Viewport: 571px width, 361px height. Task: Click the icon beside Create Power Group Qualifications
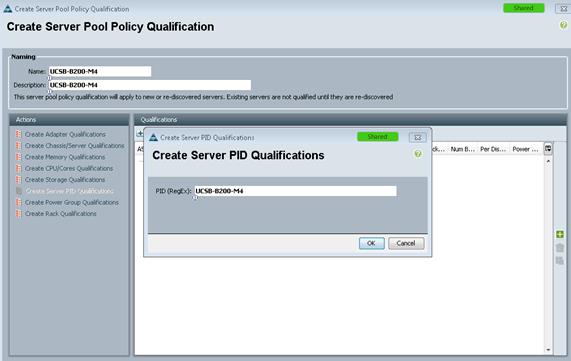click(x=19, y=202)
